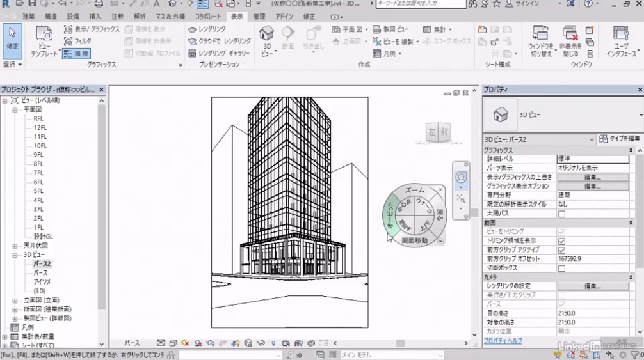
Task: Switch to the 建築 ribbon tab
Action: click(x=29, y=16)
